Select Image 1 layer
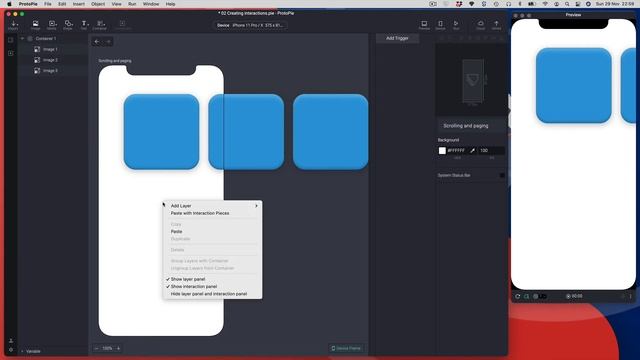Viewport: 640px width, 360px height. [53, 49]
